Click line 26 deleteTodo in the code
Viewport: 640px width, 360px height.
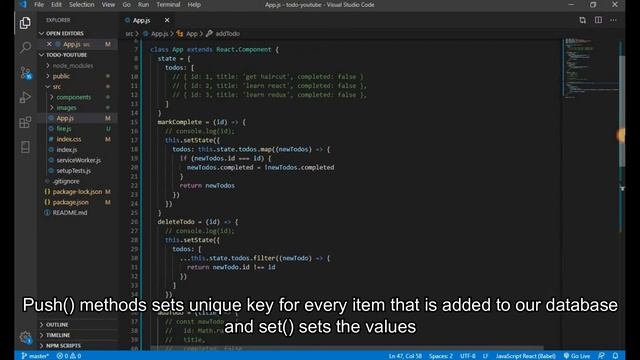click(198, 222)
